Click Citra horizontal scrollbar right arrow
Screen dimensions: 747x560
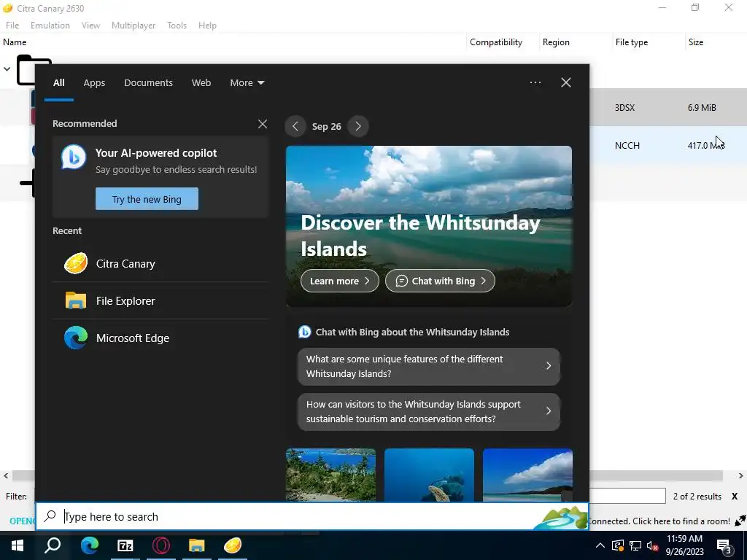pos(741,475)
